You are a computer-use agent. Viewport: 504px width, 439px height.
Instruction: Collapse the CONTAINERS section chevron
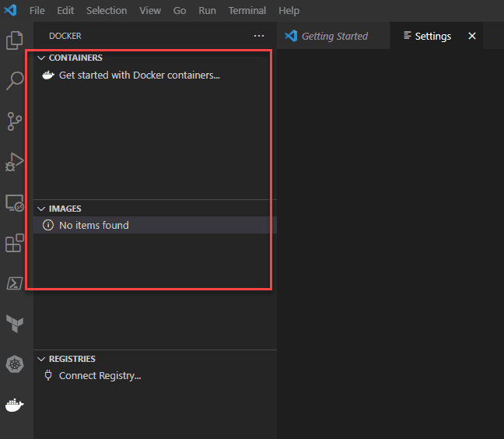41,58
